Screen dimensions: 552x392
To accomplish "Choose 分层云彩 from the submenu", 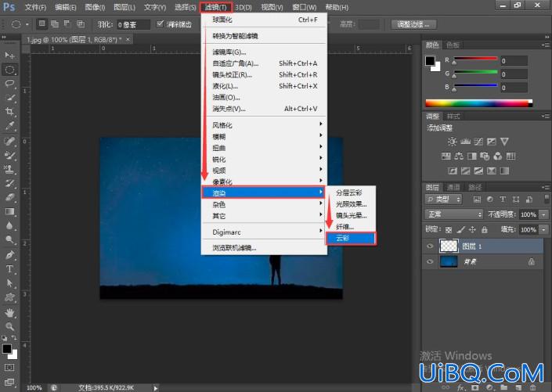I will pyautogui.click(x=351, y=192).
